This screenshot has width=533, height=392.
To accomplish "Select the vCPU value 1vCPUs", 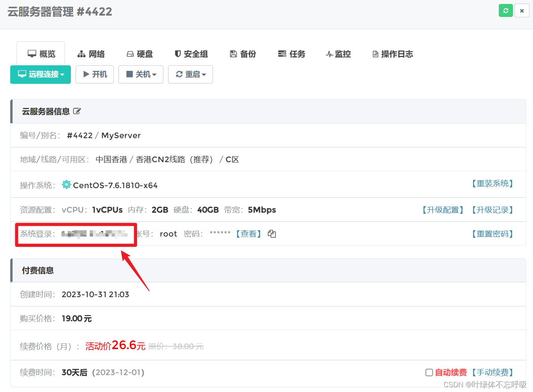I will coord(107,210).
